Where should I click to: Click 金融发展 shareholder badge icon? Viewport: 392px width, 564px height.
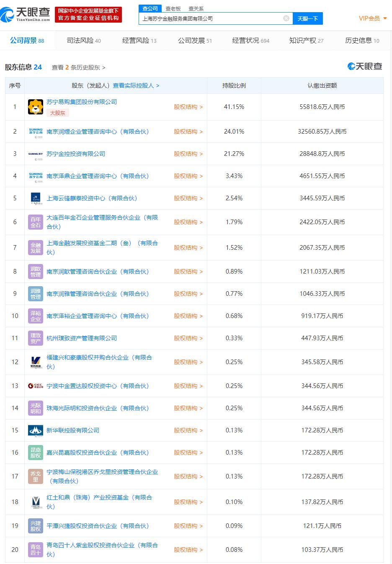pos(36,248)
